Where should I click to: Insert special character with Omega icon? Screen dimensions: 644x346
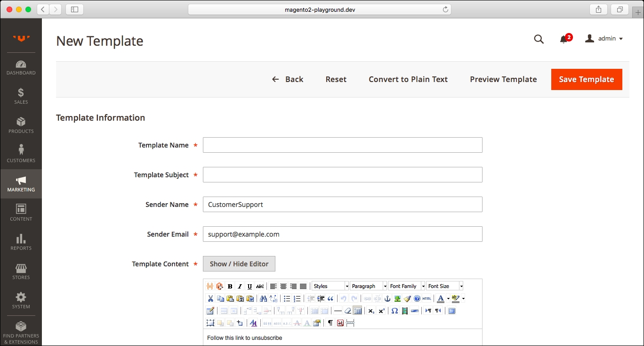pyautogui.click(x=394, y=311)
